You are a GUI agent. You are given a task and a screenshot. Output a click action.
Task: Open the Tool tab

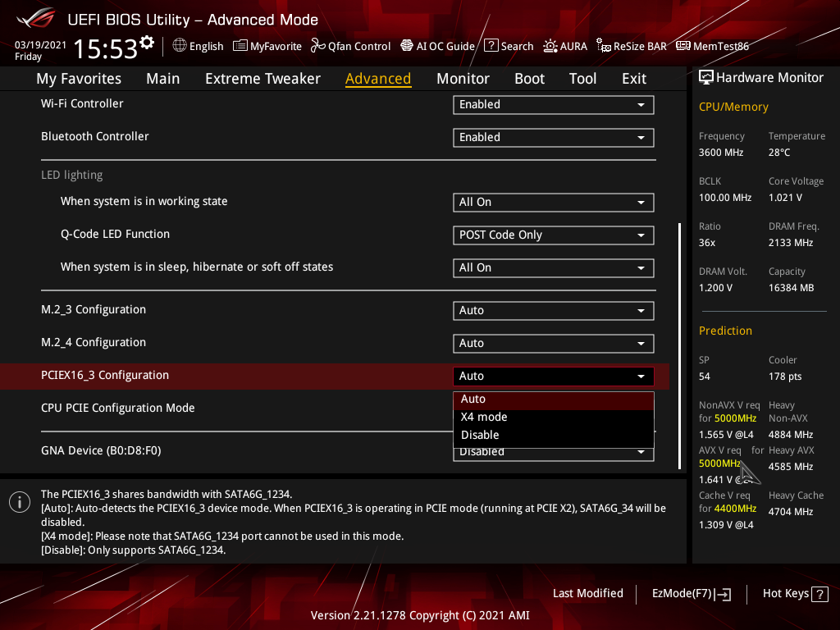(x=583, y=79)
